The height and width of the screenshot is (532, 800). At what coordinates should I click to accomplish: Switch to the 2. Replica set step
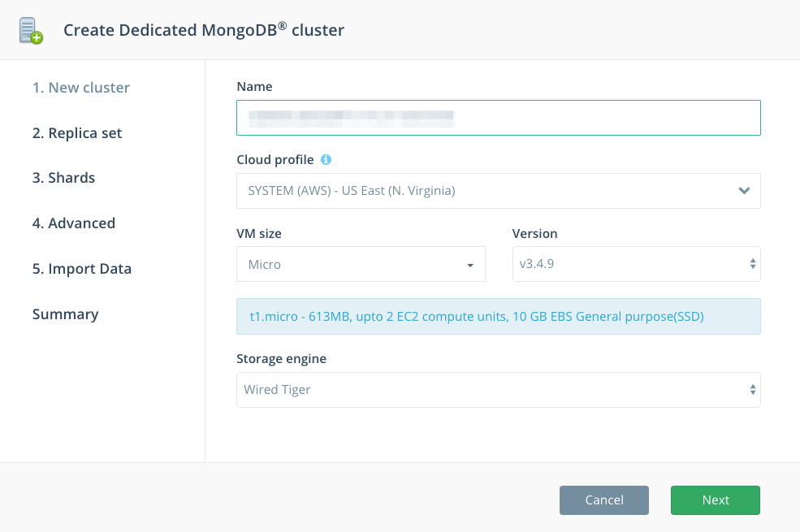tap(77, 133)
